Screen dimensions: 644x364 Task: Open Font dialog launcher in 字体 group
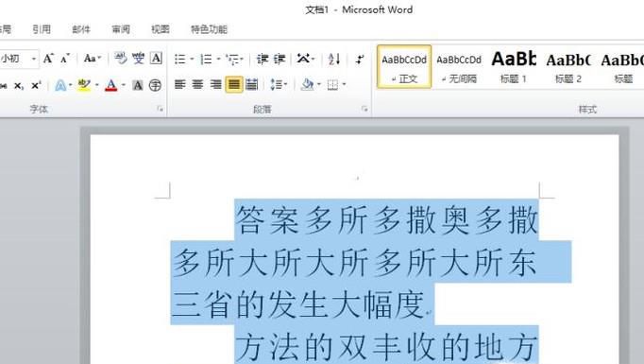(x=161, y=109)
